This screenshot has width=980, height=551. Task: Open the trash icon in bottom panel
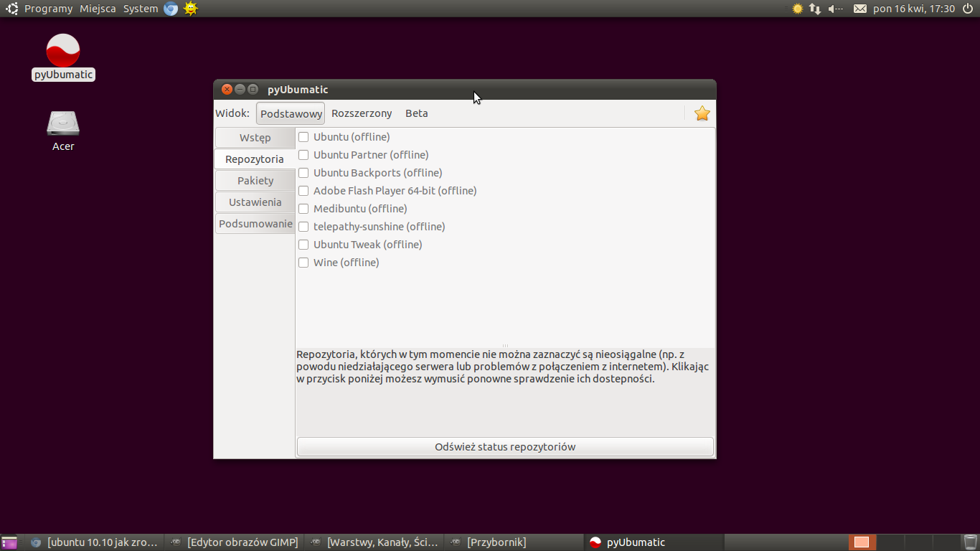[x=971, y=542]
